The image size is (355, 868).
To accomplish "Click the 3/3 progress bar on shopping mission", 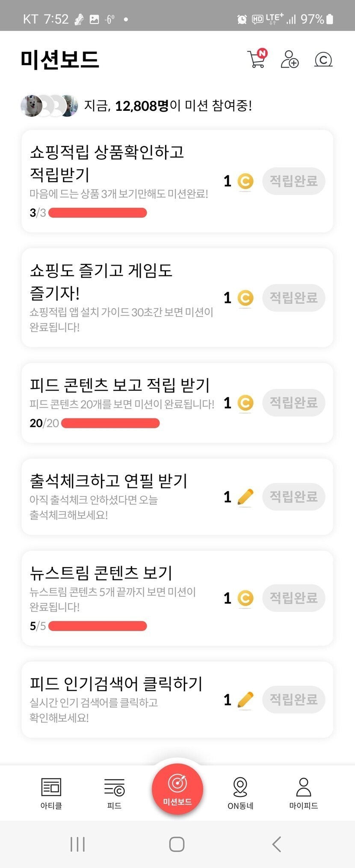I will [98, 213].
